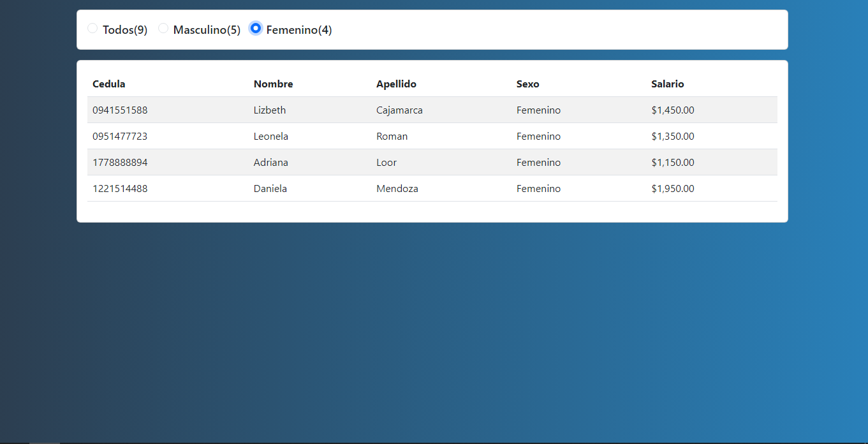Click the Apellido column header
The height and width of the screenshot is (444, 868).
[396, 84]
